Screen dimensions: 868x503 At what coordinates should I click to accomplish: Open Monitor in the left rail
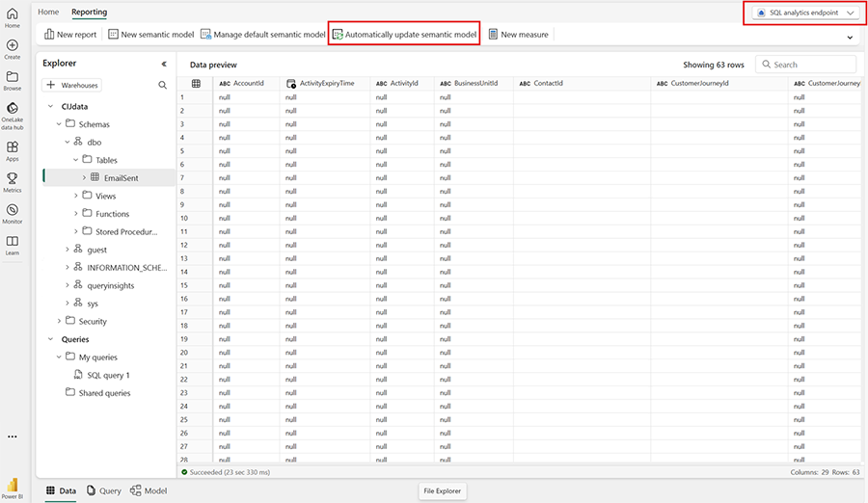tap(13, 214)
